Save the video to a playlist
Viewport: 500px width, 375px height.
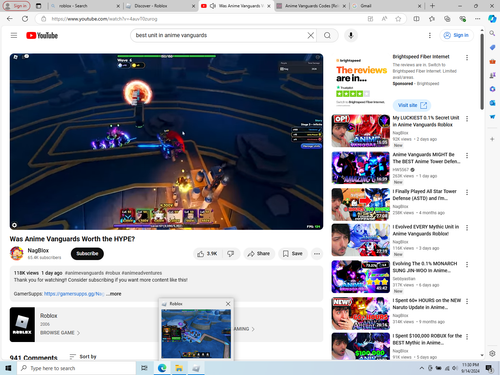[x=292, y=254]
